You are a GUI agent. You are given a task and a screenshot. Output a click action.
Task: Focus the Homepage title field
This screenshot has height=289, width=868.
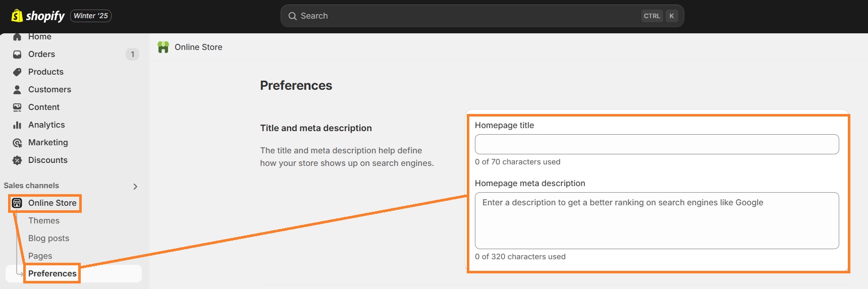pos(657,144)
